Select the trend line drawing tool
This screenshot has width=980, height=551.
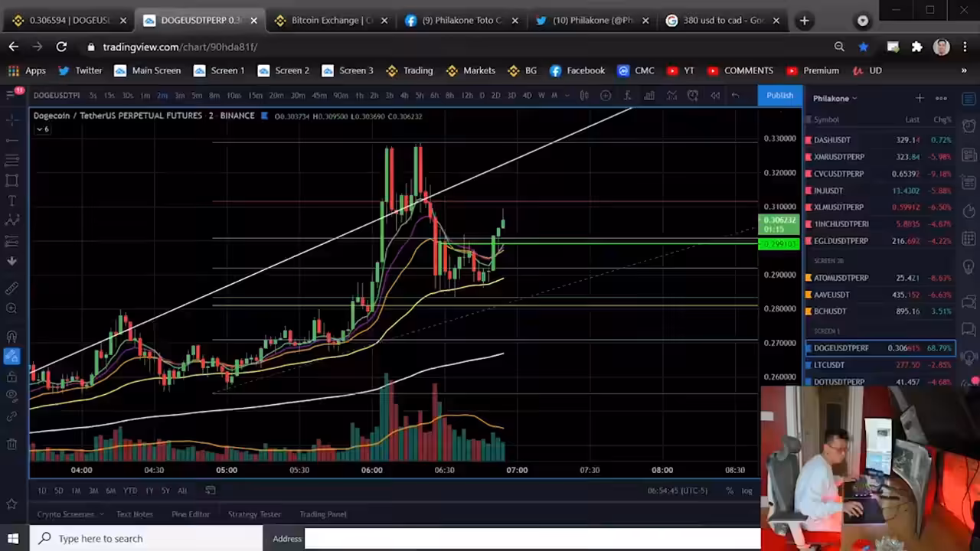[x=11, y=140]
